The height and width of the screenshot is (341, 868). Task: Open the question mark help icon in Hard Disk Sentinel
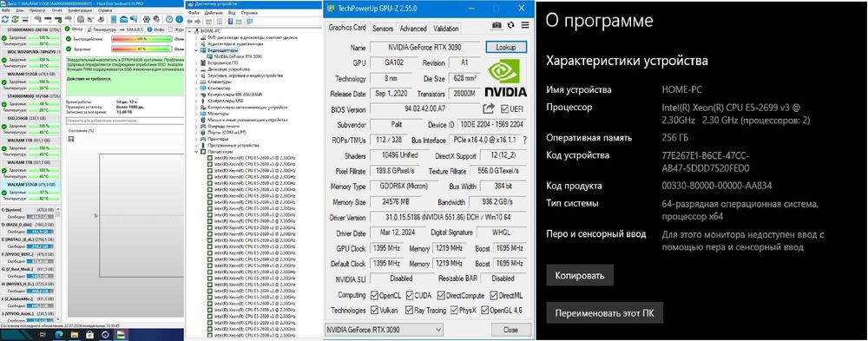point(169,19)
